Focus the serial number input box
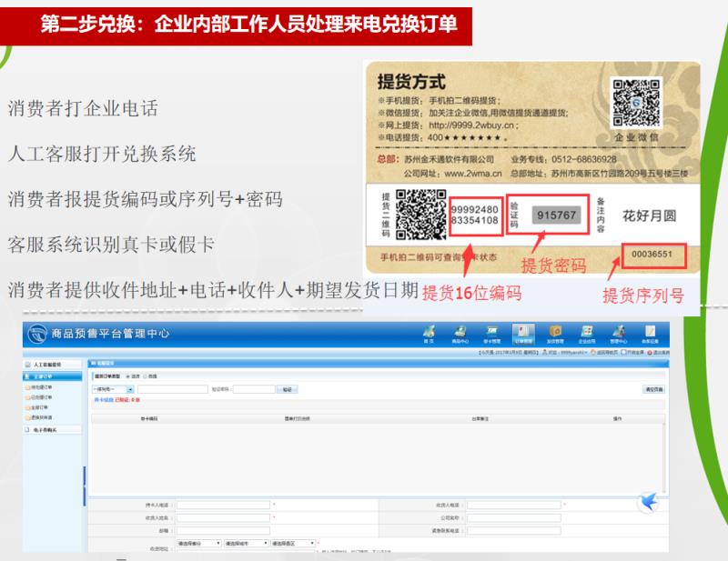Viewport: 728px width, 561px height. coord(172,389)
